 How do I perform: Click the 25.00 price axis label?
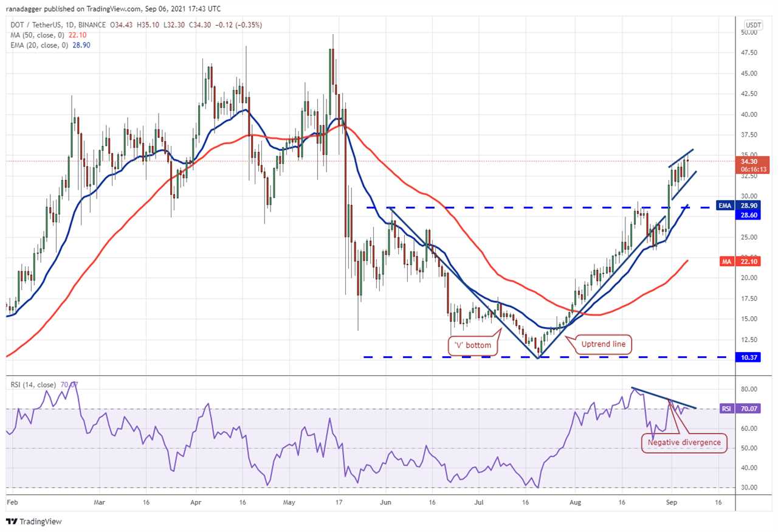[x=749, y=237]
